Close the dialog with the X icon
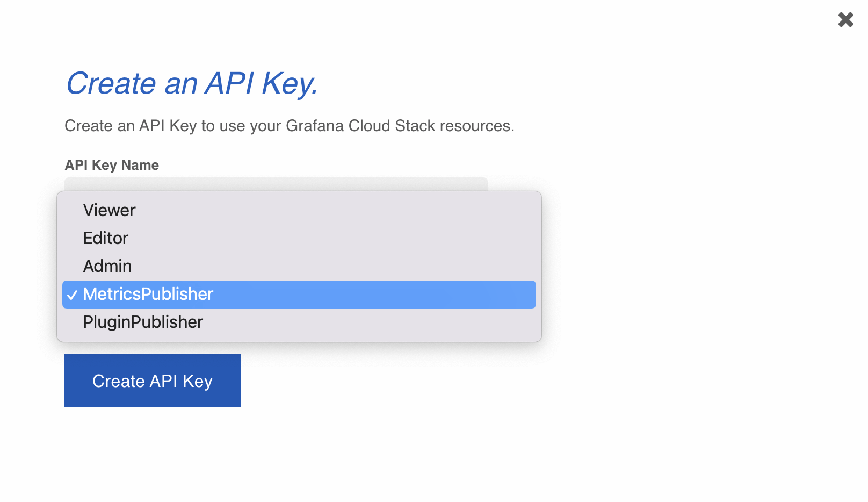The height and width of the screenshot is (502, 868). 845,20
